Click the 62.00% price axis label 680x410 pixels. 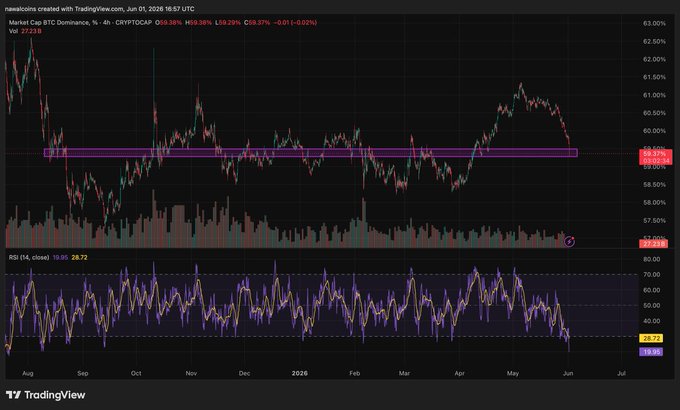pyautogui.click(x=654, y=59)
